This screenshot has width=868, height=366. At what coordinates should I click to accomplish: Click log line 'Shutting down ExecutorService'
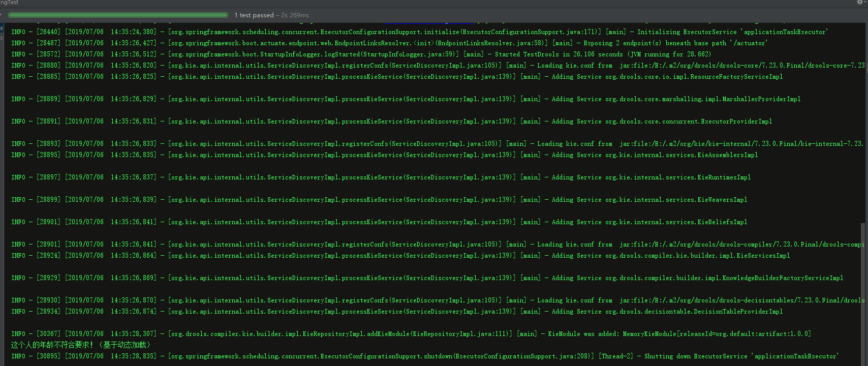[x=425, y=356]
